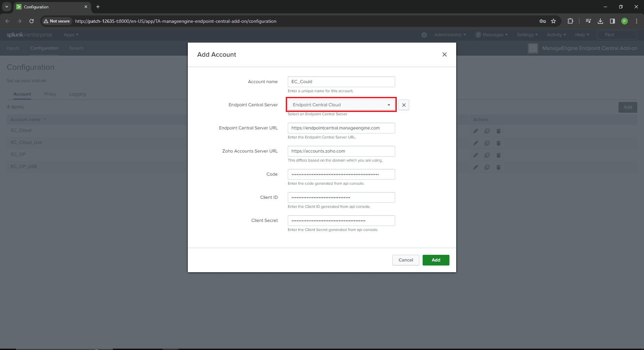Click the Endpoint Central Server URL field
Screen dimensions: 644x350
tap(341, 128)
